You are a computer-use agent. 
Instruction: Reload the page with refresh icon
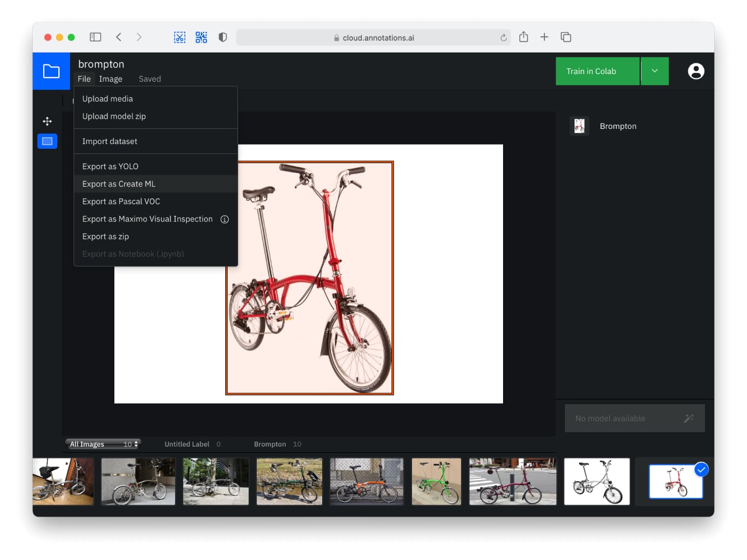tap(503, 38)
